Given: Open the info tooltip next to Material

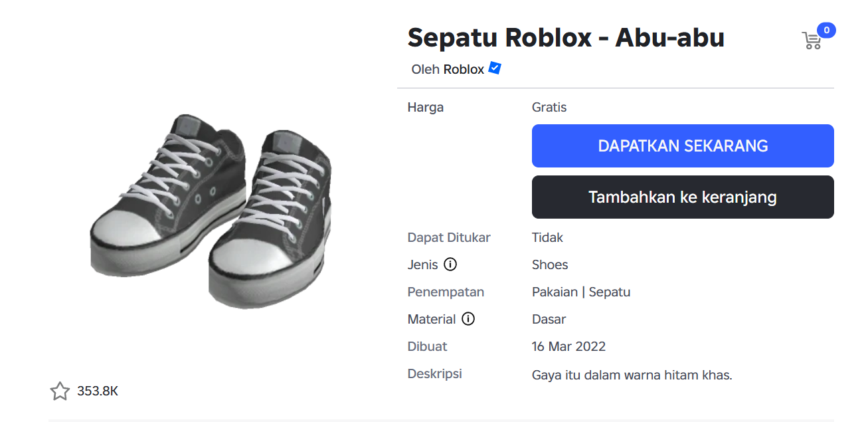Looking at the screenshot, I should 469,319.
